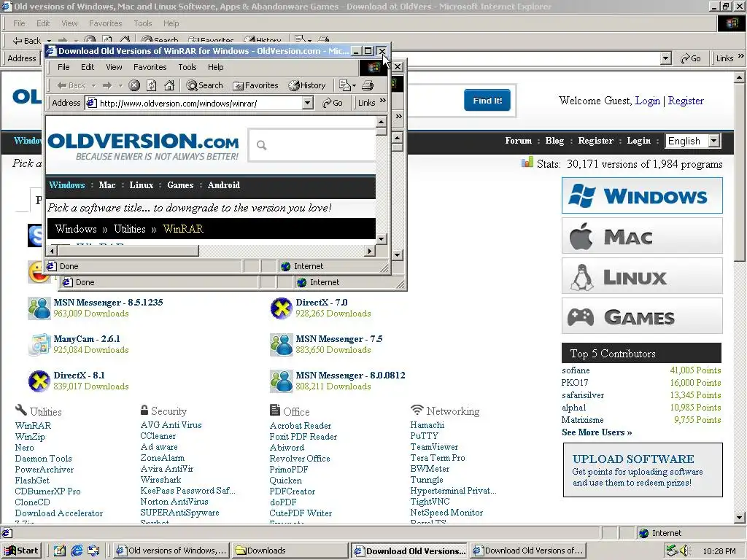The width and height of the screenshot is (747, 560).
Task: Open Favorites in WinRAR window toolbar
Action: [255, 85]
